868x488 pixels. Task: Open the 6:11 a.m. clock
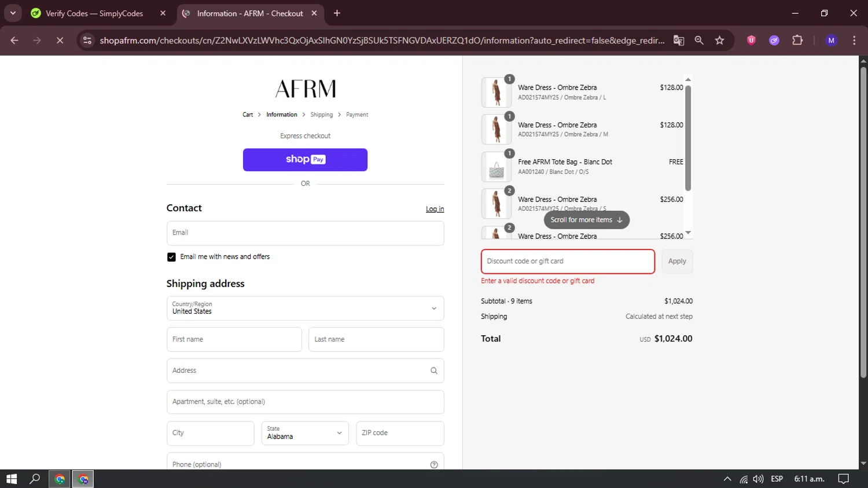809,479
